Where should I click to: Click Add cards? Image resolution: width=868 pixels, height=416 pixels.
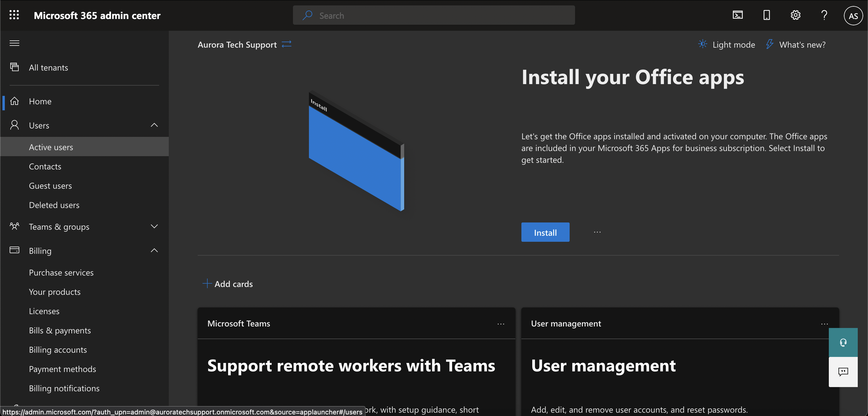(228, 284)
